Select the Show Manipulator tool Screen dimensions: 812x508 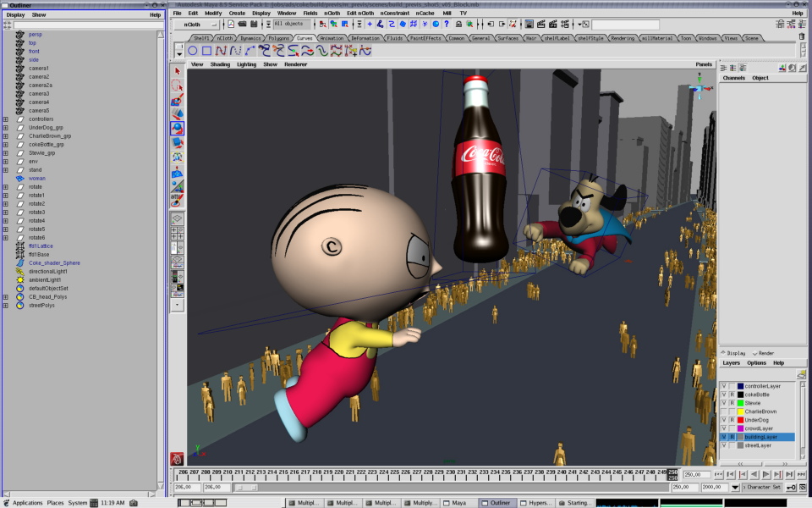177,185
